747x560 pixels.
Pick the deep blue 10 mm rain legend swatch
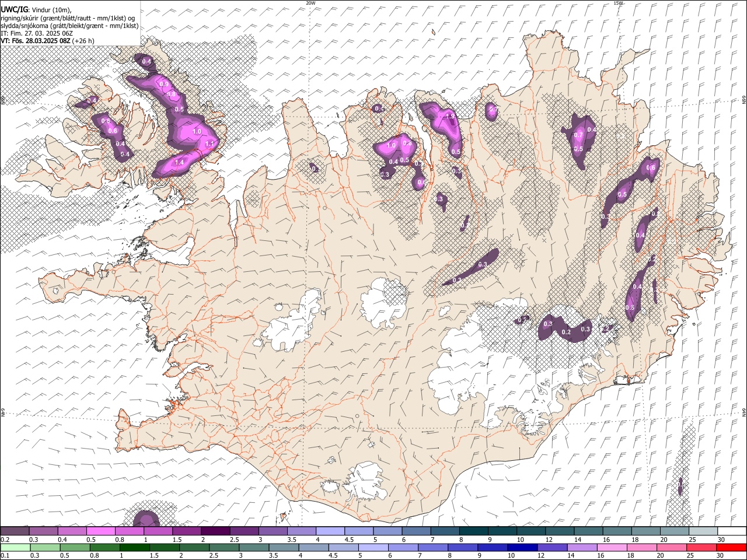(523, 548)
